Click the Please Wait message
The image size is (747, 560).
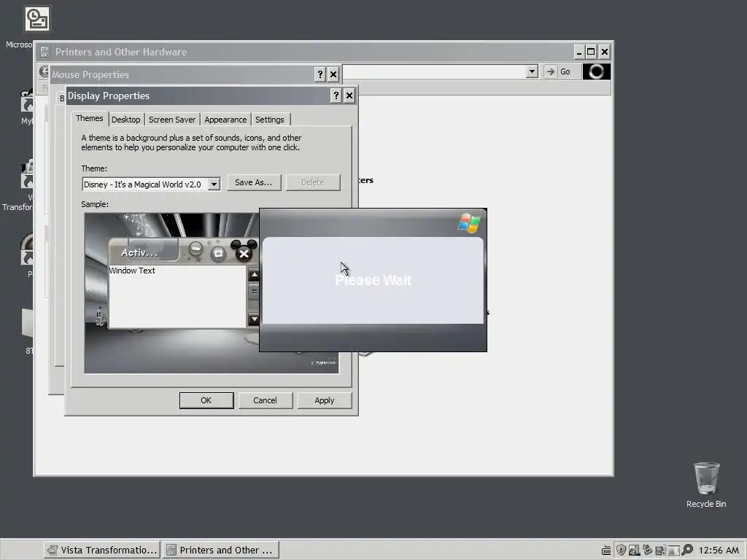click(x=373, y=280)
